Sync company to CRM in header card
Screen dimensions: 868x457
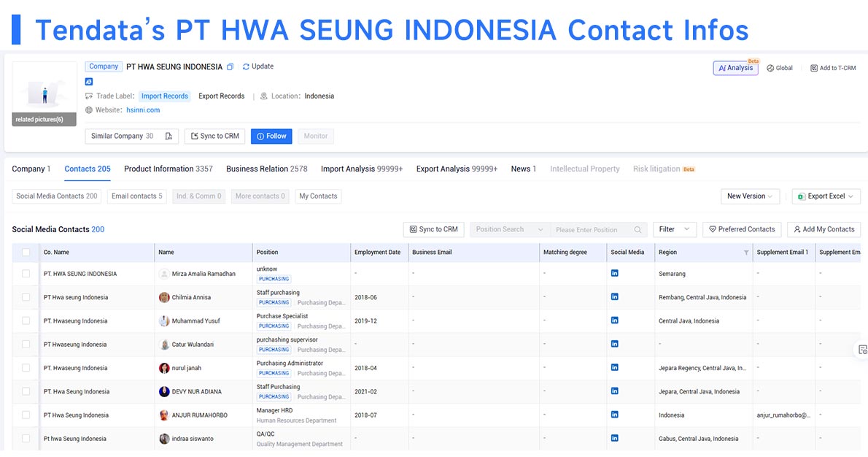coord(214,137)
